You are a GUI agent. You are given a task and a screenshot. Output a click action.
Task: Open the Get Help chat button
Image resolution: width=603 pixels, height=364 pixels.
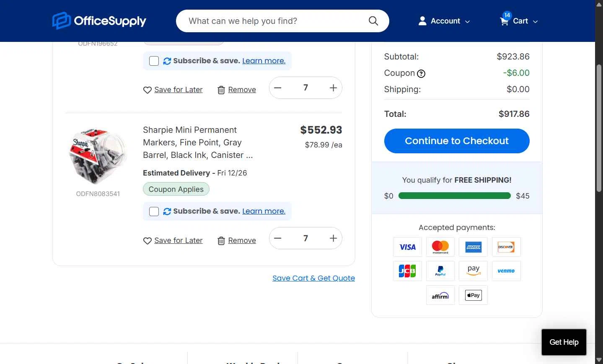[x=564, y=342]
